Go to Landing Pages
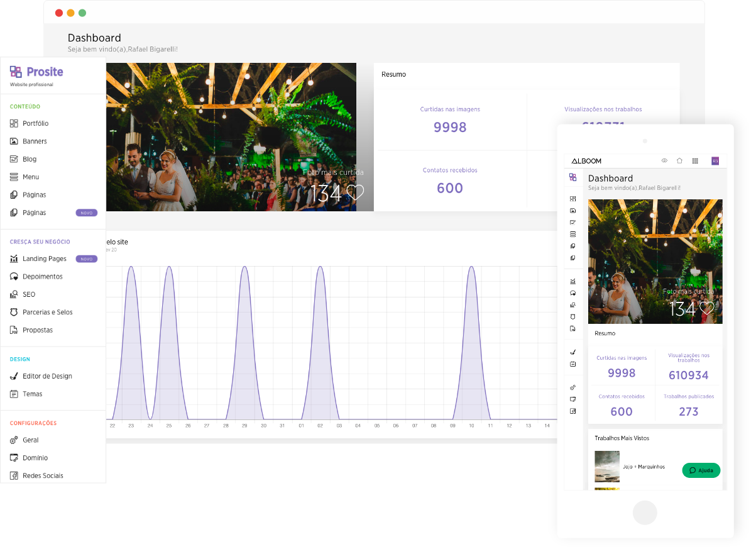Image resolution: width=756 pixels, height=554 pixels. pyautogui.click(x=44, y=258)
